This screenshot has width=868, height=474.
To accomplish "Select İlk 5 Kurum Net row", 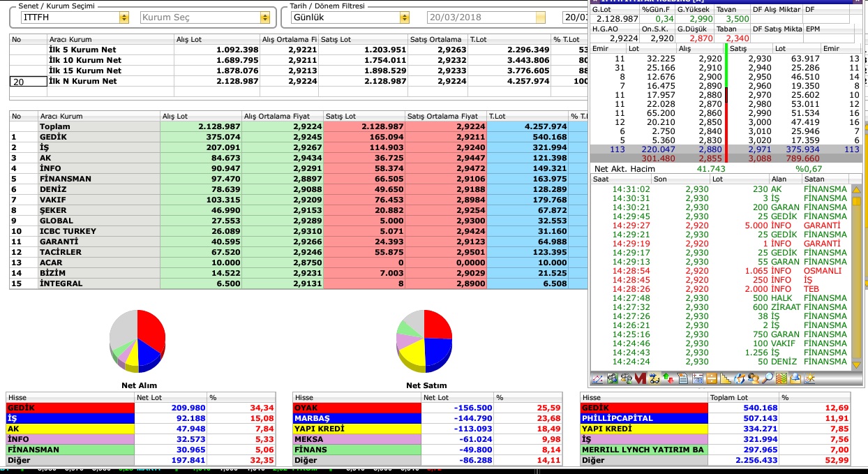I will pyautogui.click(x=299, y=50).
